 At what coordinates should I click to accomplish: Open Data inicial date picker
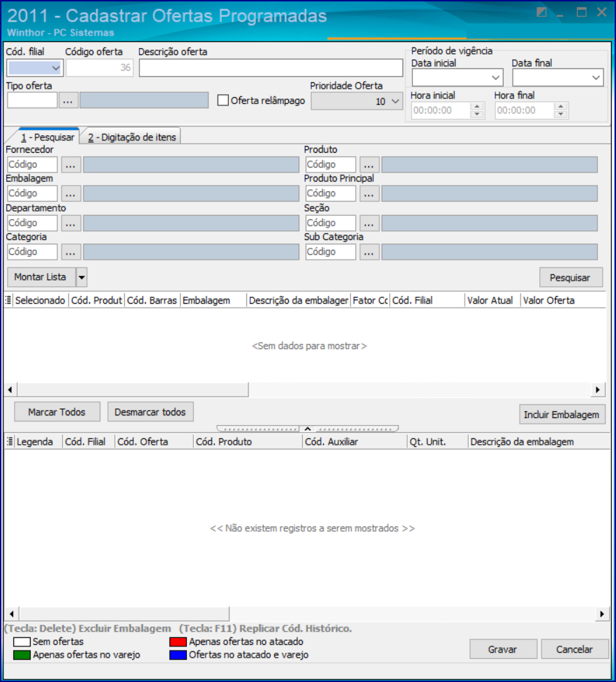pos(495,78)
